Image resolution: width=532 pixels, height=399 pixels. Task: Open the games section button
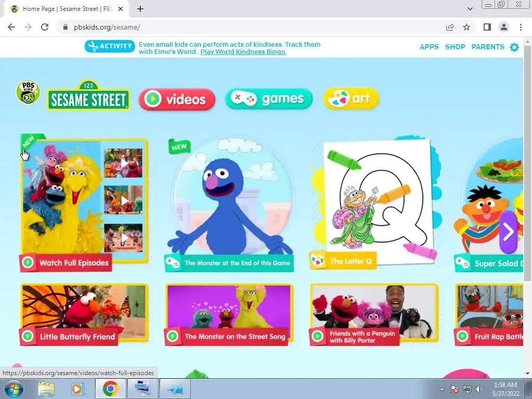(269, 99)
